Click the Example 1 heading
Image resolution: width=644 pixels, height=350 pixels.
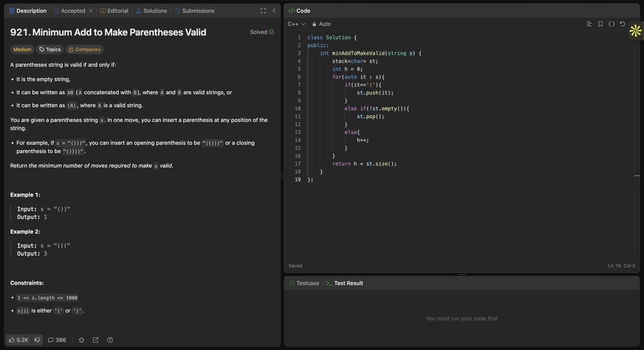[25, 195]
